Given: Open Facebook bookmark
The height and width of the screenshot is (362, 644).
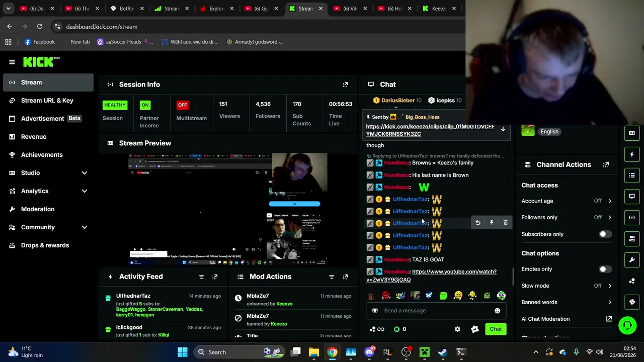Looking at the screenshot, I should [39, 42].
